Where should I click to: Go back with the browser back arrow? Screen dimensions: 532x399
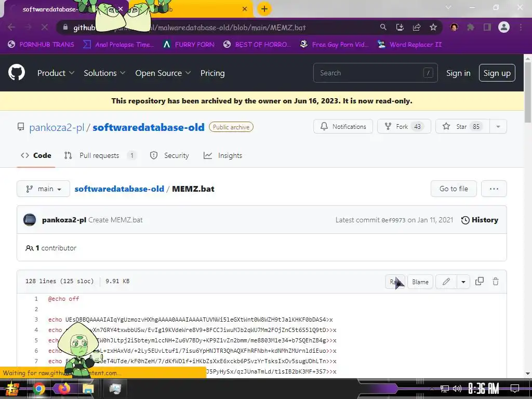click(11, 27)
